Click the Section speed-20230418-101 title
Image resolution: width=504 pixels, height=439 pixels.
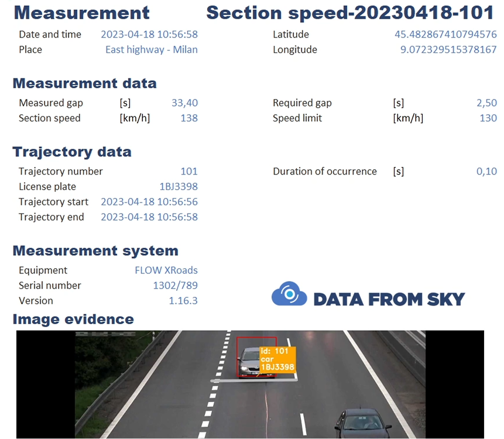click(x=352, y=12)
